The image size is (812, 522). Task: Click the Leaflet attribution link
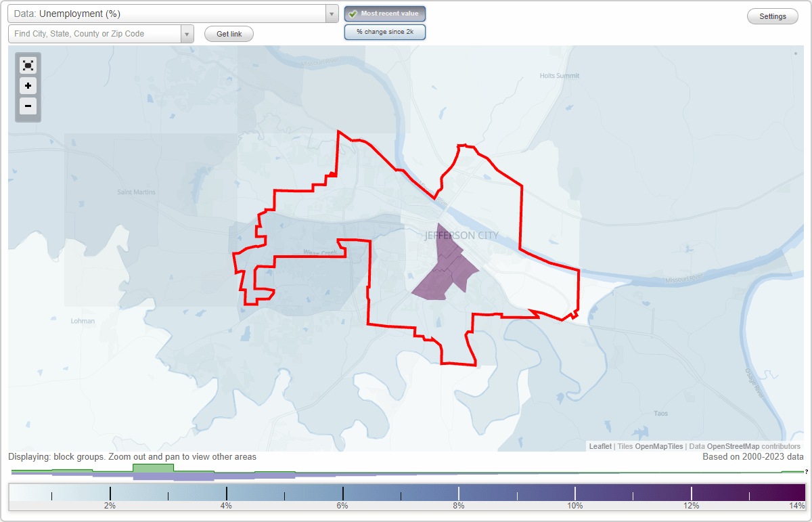point(600,446)
